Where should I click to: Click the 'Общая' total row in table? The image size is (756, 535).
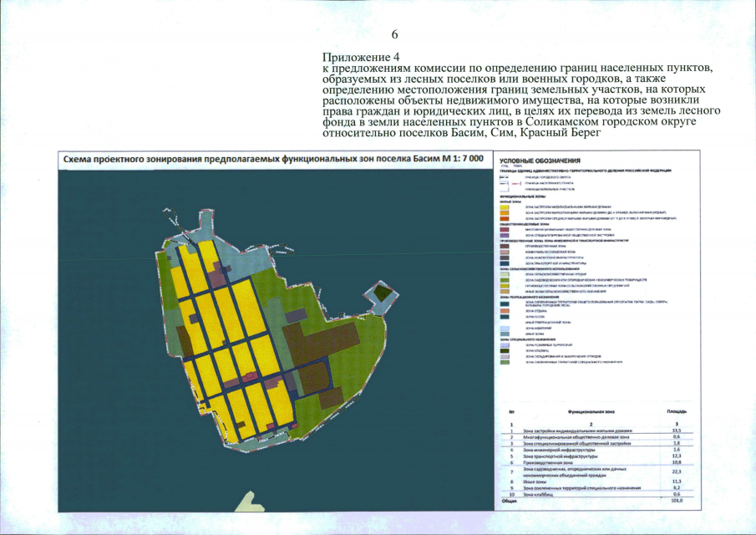tap(596, 500)
